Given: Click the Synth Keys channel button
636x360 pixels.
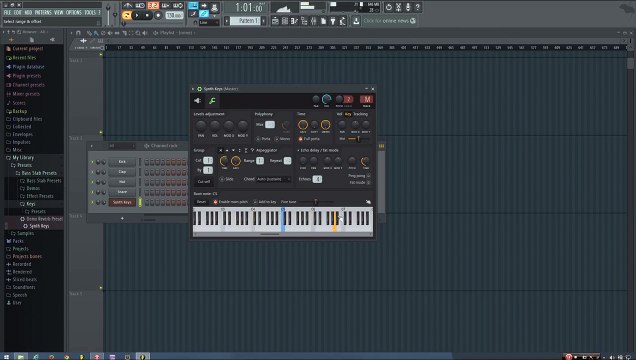Looking at the screenshot, I should 122,202.
